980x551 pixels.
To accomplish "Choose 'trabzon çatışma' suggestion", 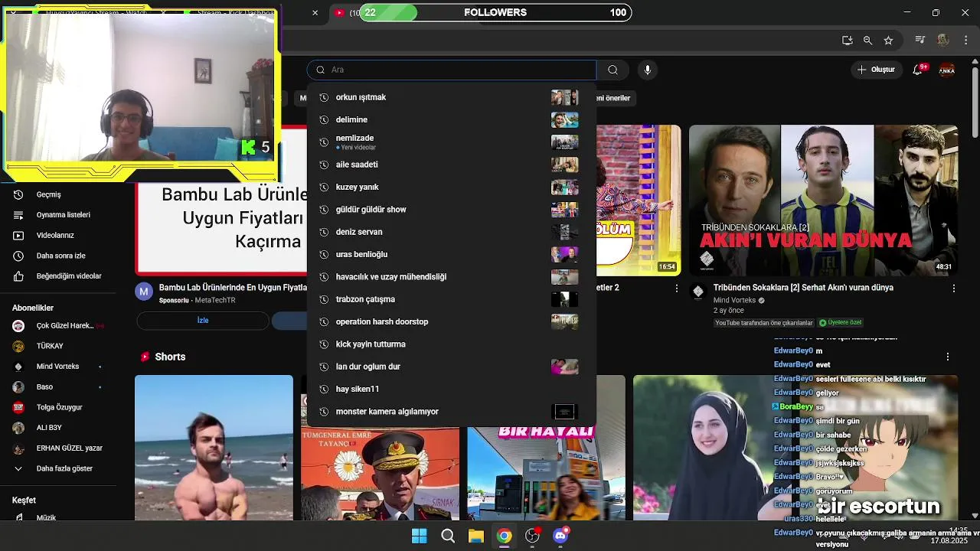I will tap(452, 299).
